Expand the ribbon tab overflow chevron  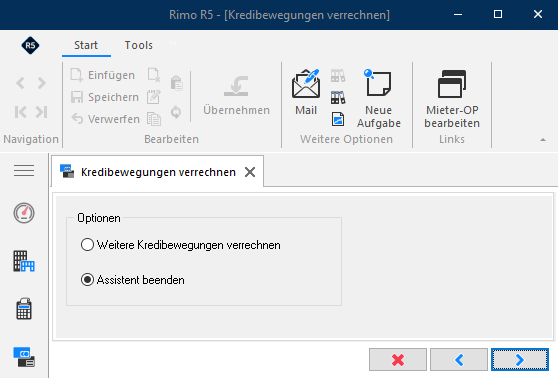[173, 43]
